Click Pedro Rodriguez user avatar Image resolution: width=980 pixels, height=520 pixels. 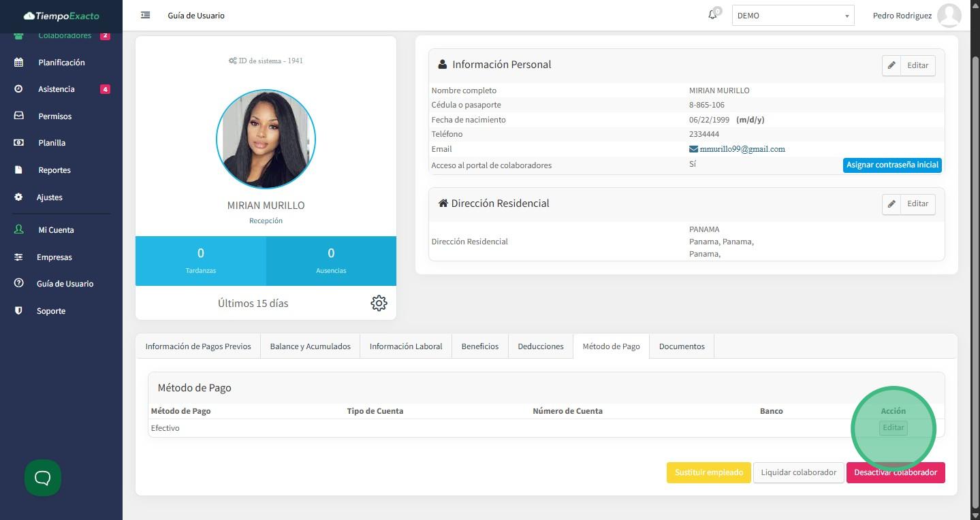tap(949, 15)
